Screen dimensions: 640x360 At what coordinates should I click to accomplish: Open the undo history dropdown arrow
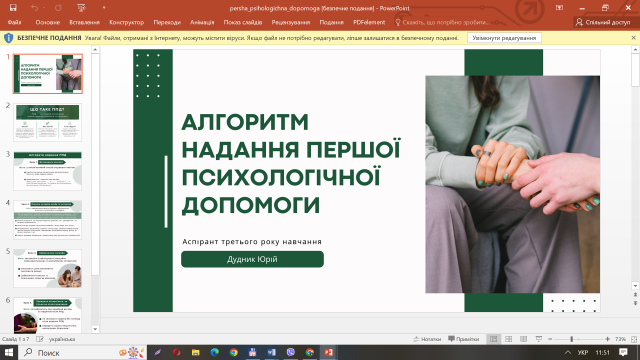pyautogui.click(x=44, y=8)
